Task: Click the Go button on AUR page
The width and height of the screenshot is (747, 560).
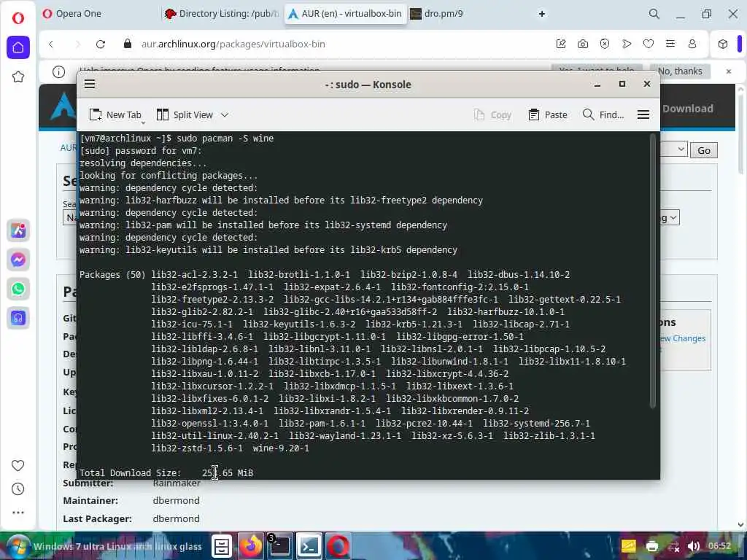Action: click(x=704, y=150)
